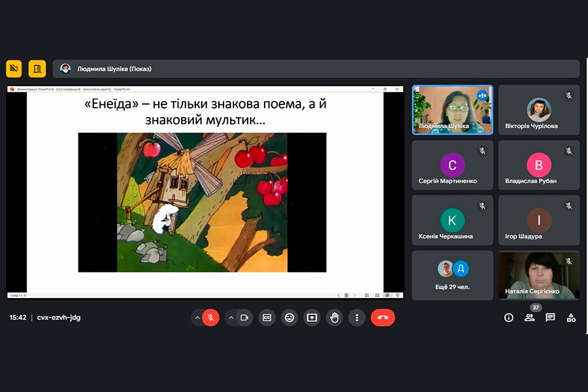588x392 pixels.
Task: Expand video settings chevron beside camera
Action: pos(231,318)
